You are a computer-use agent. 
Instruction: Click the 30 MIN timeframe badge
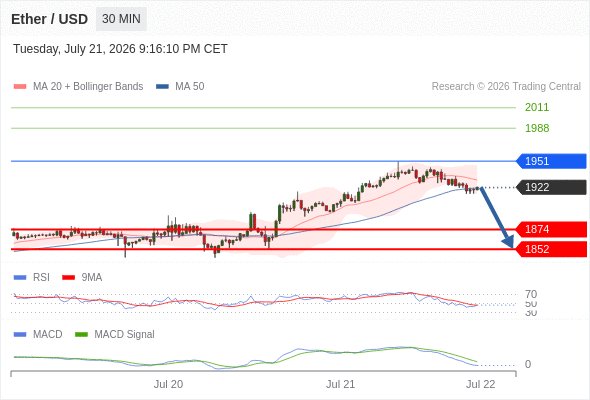pos(121,19)
